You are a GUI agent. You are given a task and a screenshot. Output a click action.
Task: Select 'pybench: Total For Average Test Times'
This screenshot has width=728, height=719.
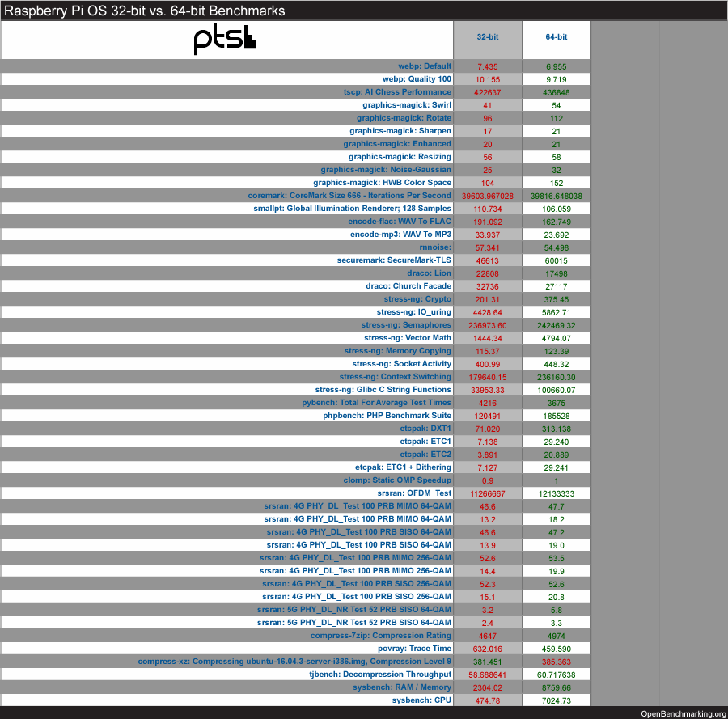tap(376, 403)
